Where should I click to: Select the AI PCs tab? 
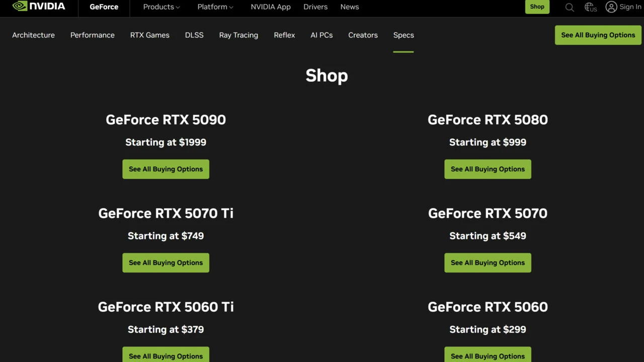click(x=321, y=35)
